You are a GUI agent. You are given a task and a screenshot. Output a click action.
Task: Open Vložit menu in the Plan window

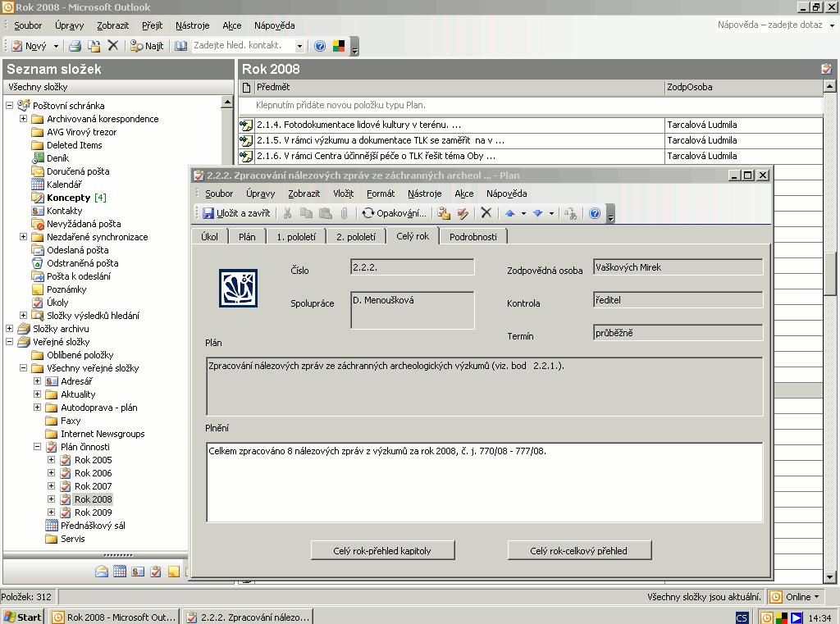[x=343, y=194]
